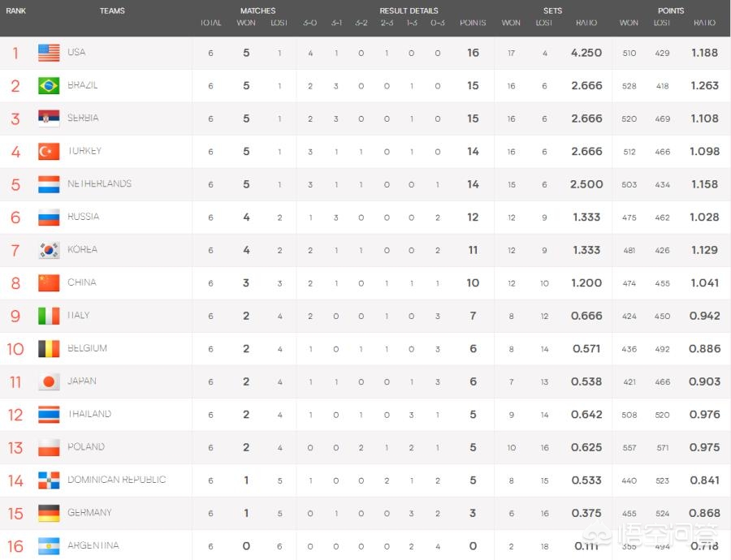Image resolution: width=731 pixels, height=560 pixels.
Task: Click the Turkey flag icon
Action: (49, 152)
